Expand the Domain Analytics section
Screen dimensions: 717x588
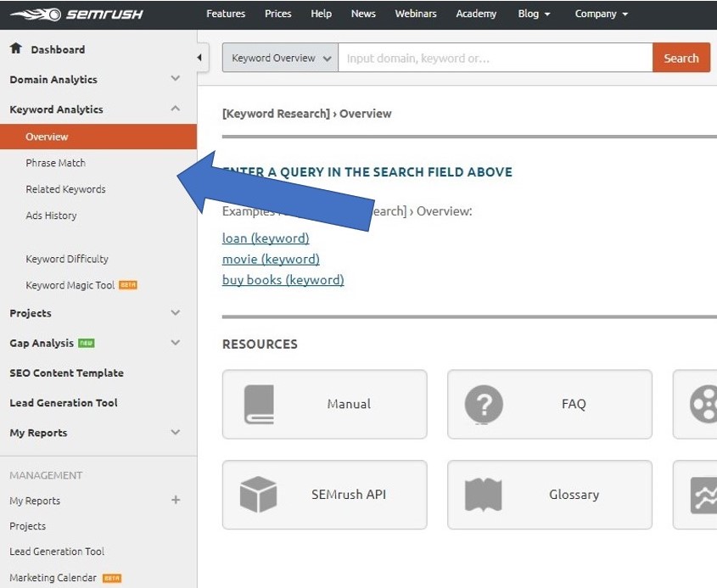point(175,79)
